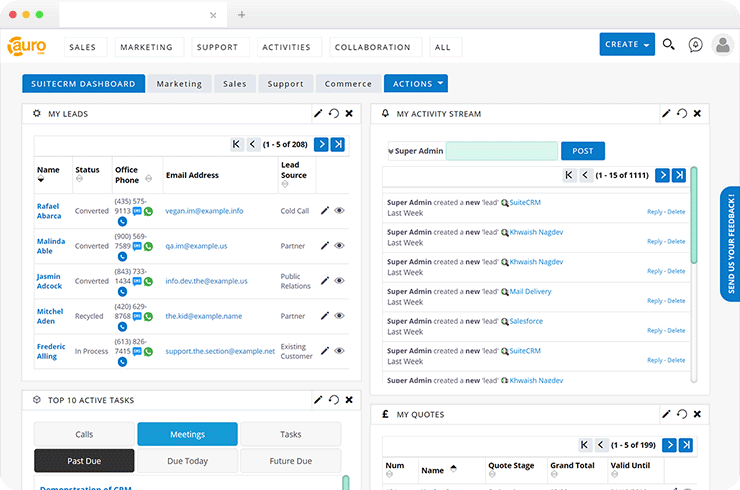
Task: Refresh the My Activity Stream dashlet
Action: (x=681, y=113)
